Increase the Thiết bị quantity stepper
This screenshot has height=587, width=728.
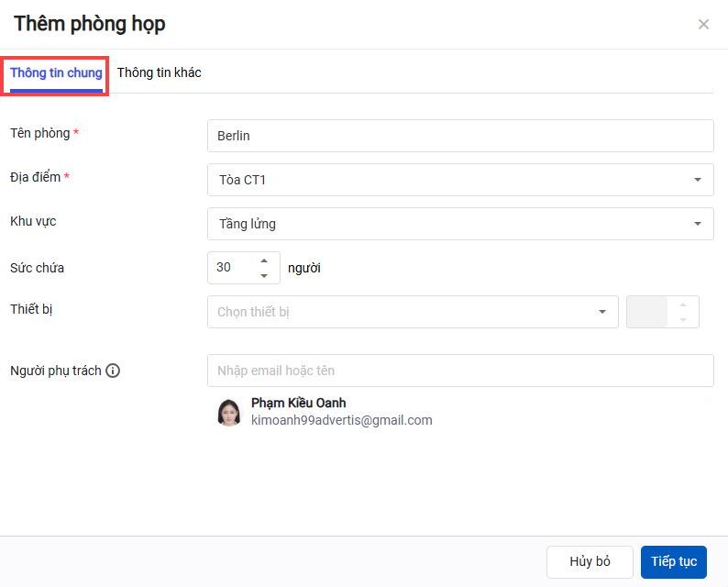coord(682,305)
